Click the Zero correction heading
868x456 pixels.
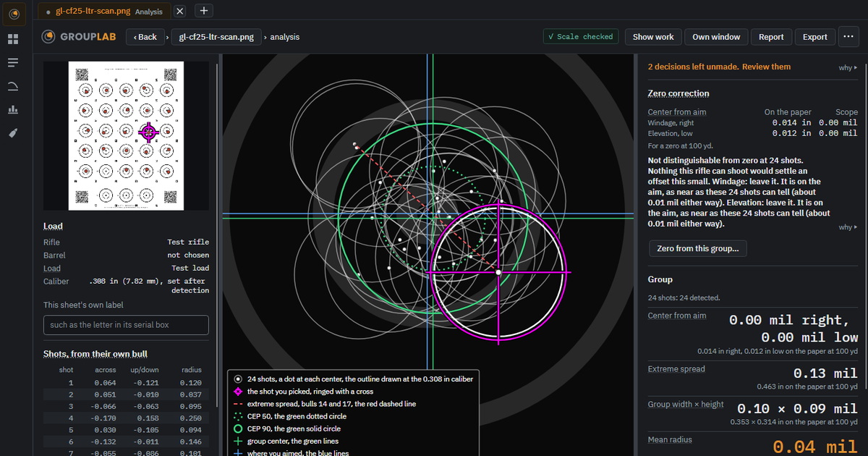pos(678,93)
